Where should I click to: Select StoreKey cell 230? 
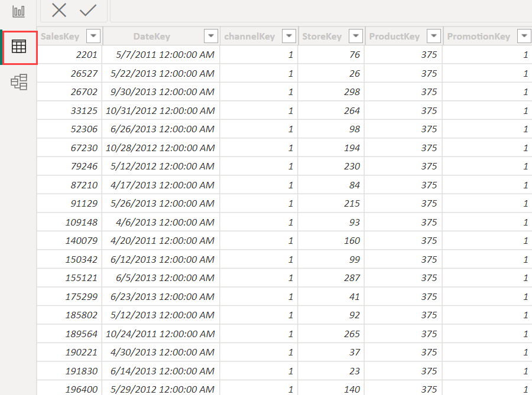tap(331, 167)
